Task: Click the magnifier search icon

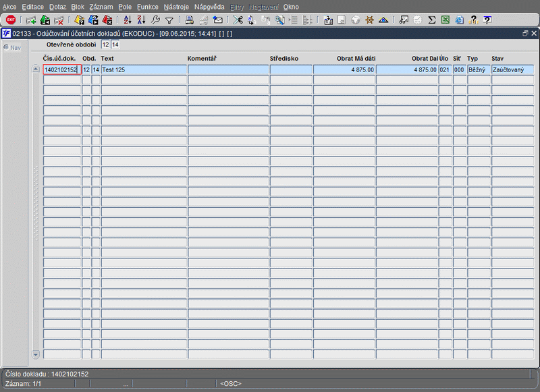Action: 279,20
